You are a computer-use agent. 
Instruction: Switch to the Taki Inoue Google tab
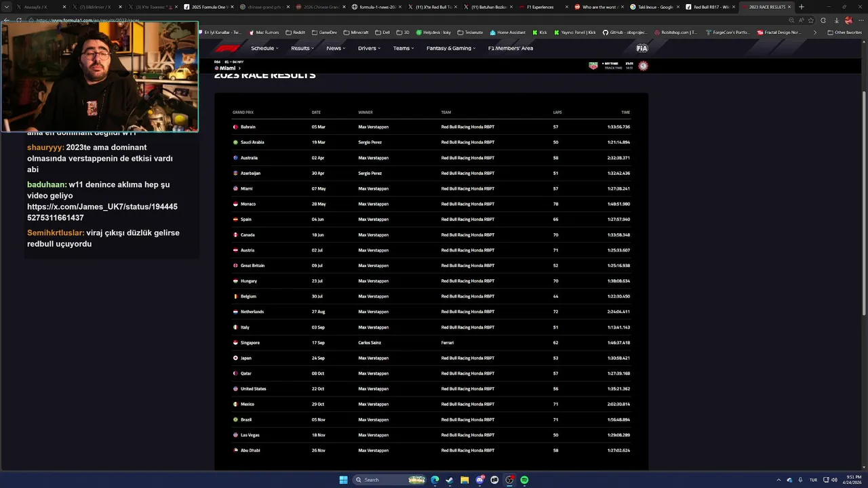[x=655, y=7]
